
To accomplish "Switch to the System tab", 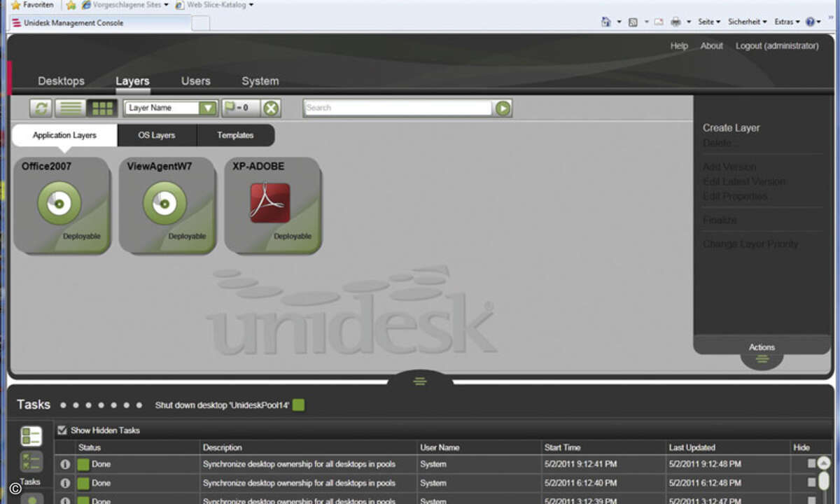I will pyautogui.click(x=260, y=81).
